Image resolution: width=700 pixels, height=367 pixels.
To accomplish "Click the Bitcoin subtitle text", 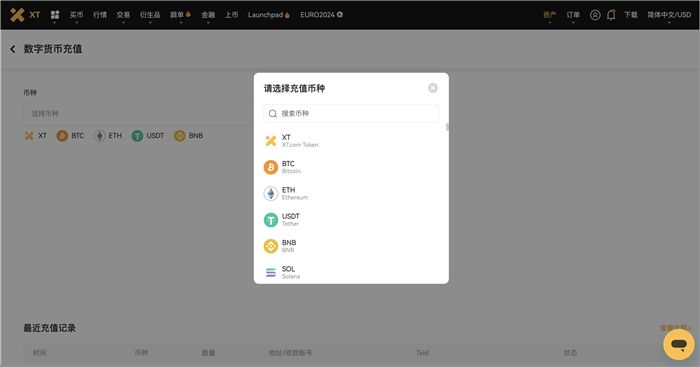I will coord(291,171).
